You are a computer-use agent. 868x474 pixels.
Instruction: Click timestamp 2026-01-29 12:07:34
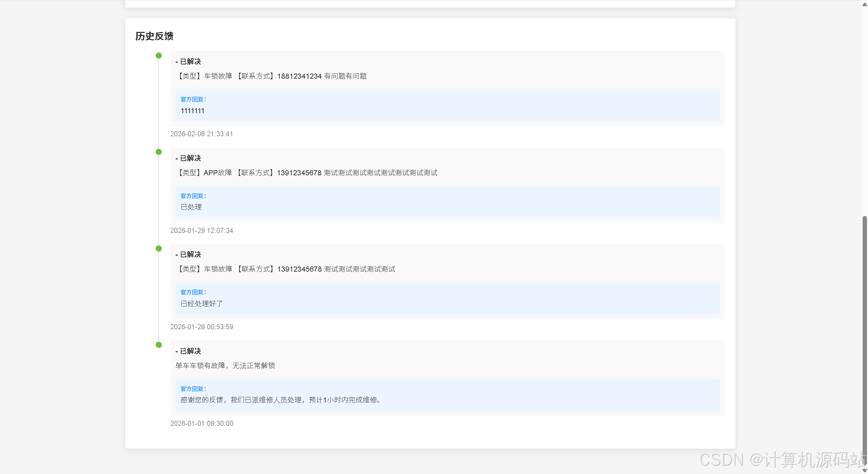pos(201,231)
